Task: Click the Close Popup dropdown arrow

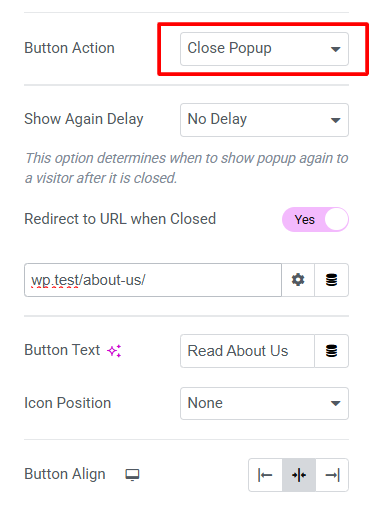Action: [x=335, y=49]
